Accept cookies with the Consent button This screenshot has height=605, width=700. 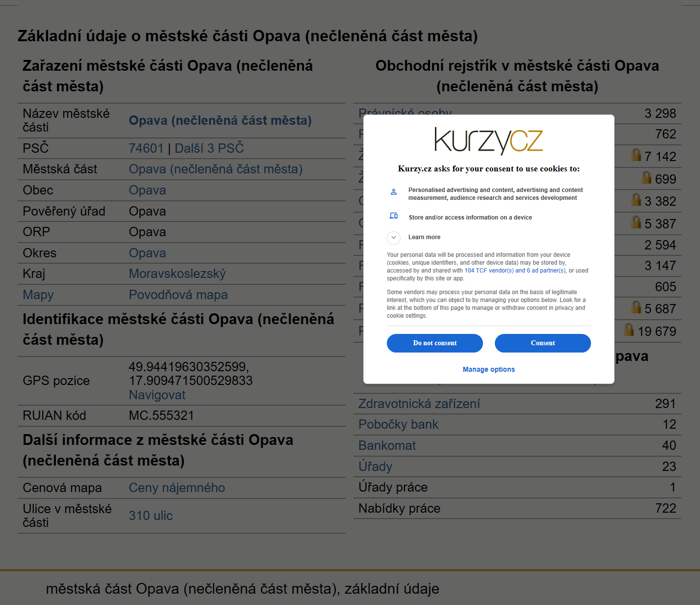[543, 343]
